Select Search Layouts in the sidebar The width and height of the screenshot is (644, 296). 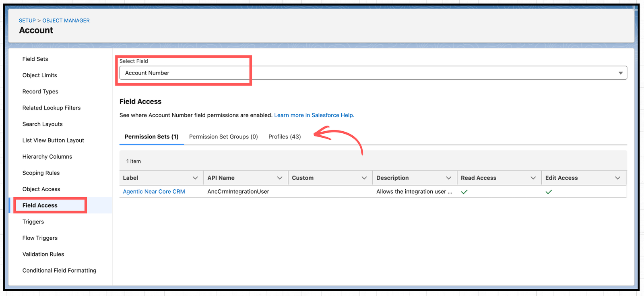tap(42, 124)
